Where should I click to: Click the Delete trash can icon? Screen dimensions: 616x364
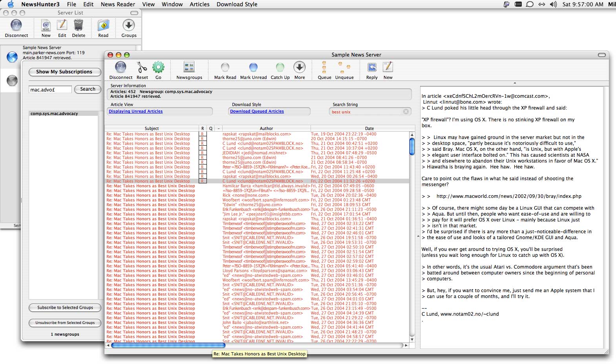click(x=79, y=26)
